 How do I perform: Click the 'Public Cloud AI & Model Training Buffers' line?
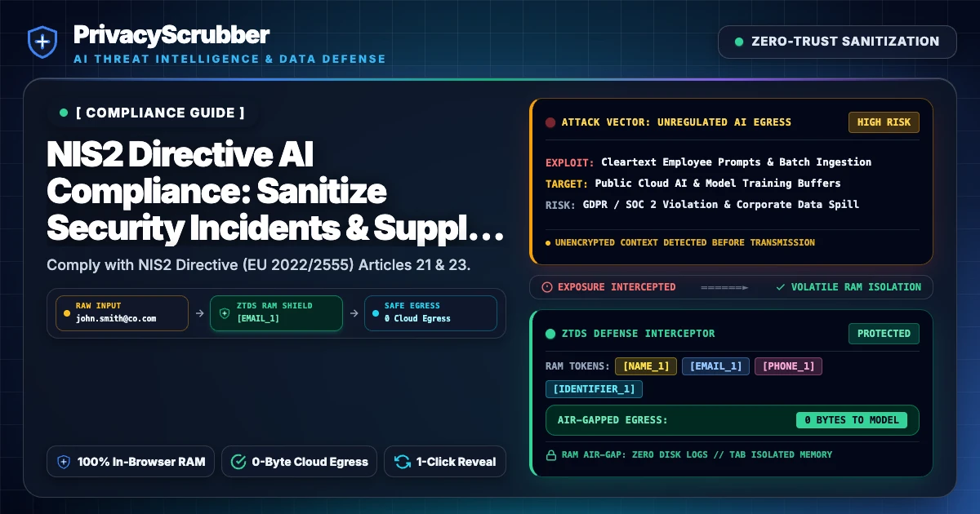[693, 184]
